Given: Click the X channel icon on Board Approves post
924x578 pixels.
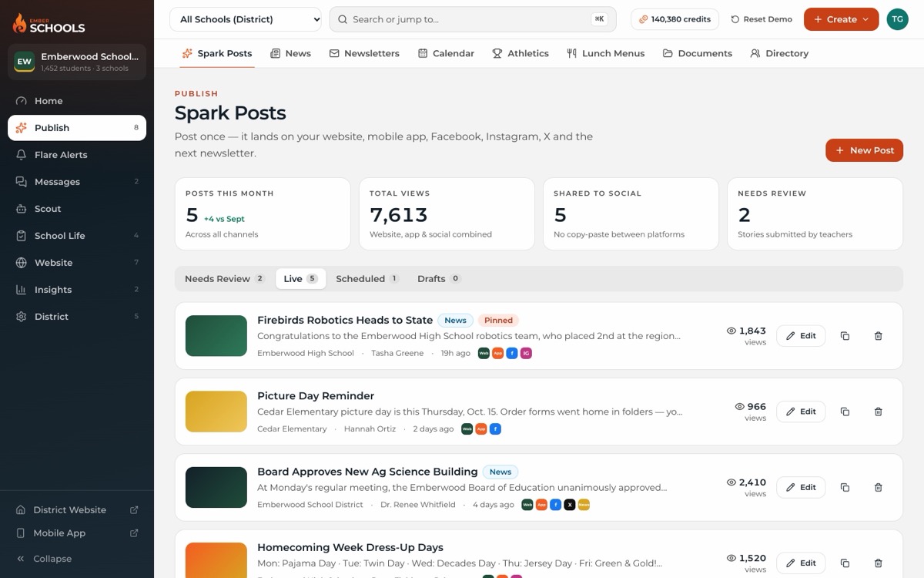Looking at the screenshot, I should coord(570,505).
